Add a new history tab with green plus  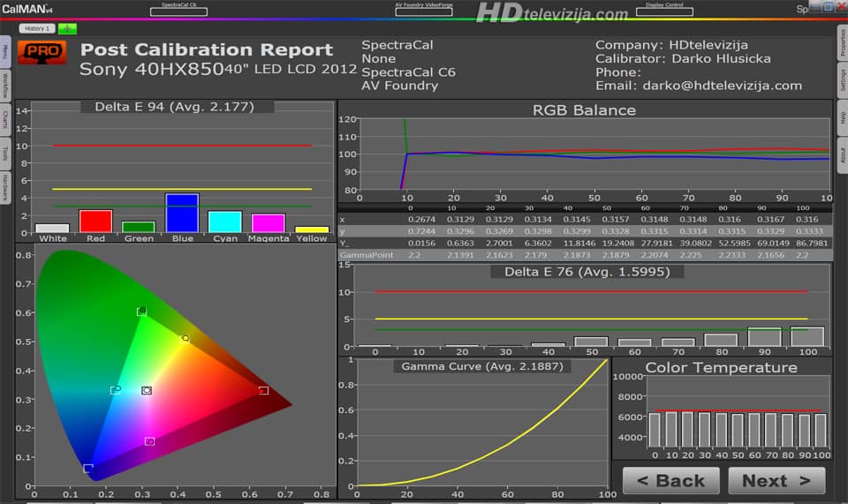pyautogui.click(x=67, y=28)
